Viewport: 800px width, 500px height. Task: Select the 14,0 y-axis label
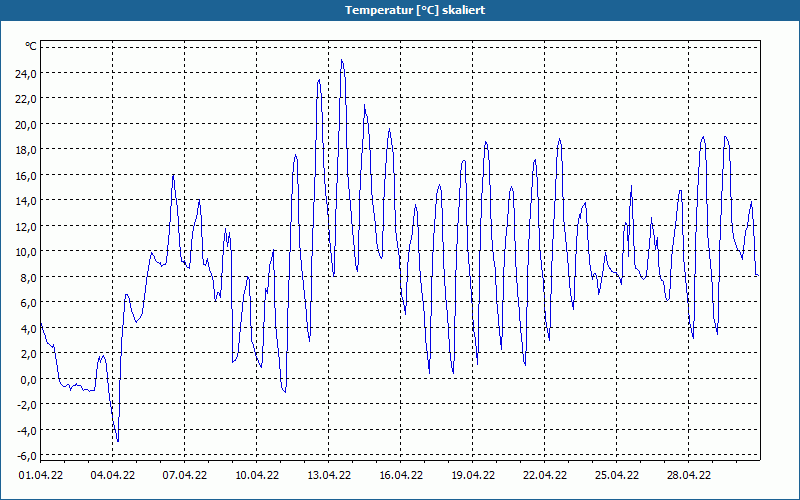point(27,201)
